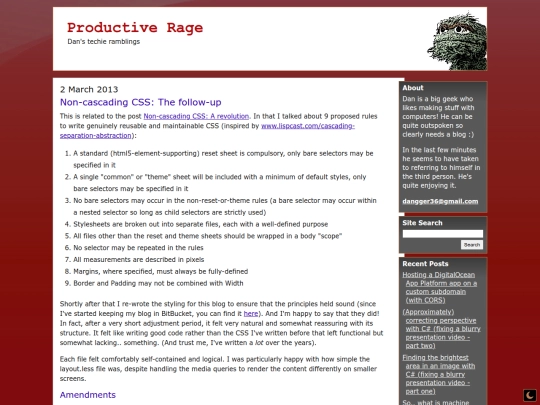
Task: Click About text 'In the last few minutes'
Action: tap(441, 168)
